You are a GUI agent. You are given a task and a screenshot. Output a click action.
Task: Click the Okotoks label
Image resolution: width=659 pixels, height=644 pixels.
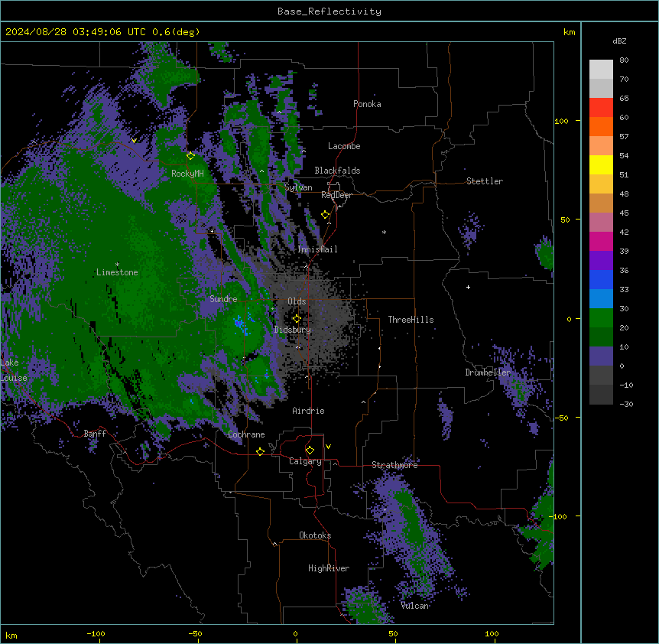pos(315,535)
